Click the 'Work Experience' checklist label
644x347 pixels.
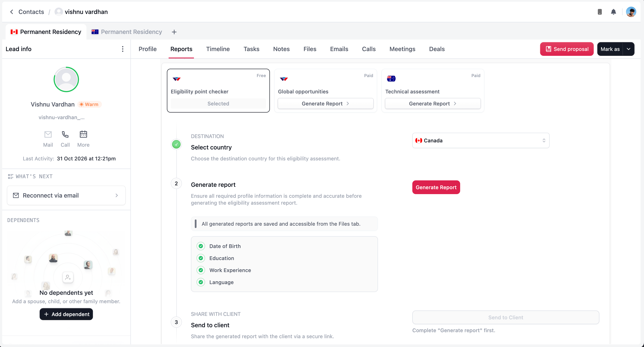point(230,270)
